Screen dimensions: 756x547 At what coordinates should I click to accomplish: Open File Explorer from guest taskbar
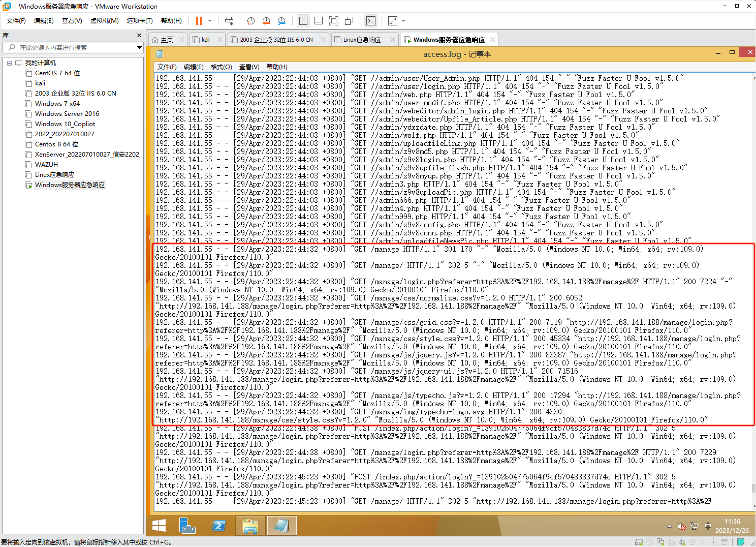tap(250, 526)
